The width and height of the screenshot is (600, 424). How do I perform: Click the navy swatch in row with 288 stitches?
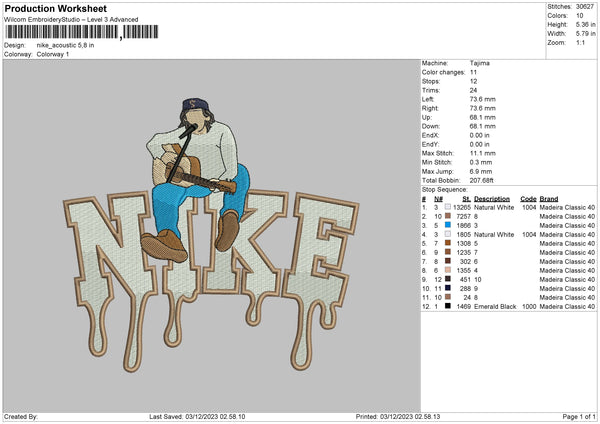tap(448, 288)
